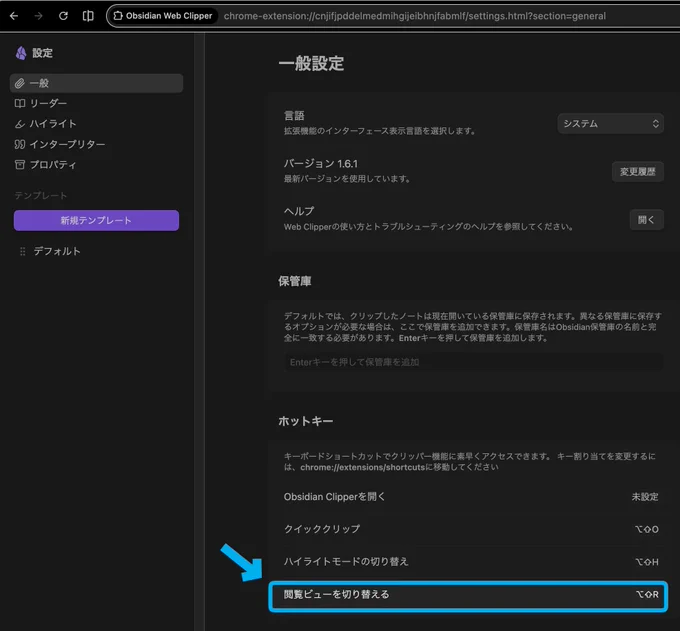Click the ⌥⇧R shortcut value
The image size is (680, 631).
coord(647,595)
